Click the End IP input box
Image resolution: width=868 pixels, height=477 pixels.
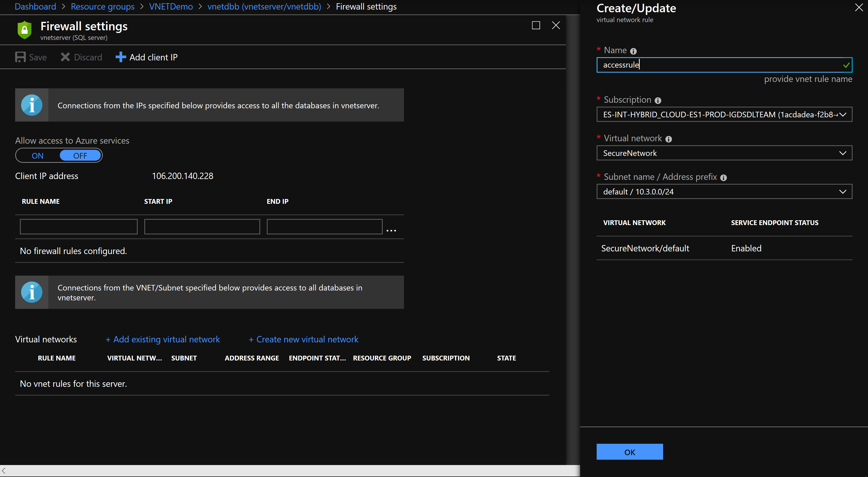tap(325, 227)
